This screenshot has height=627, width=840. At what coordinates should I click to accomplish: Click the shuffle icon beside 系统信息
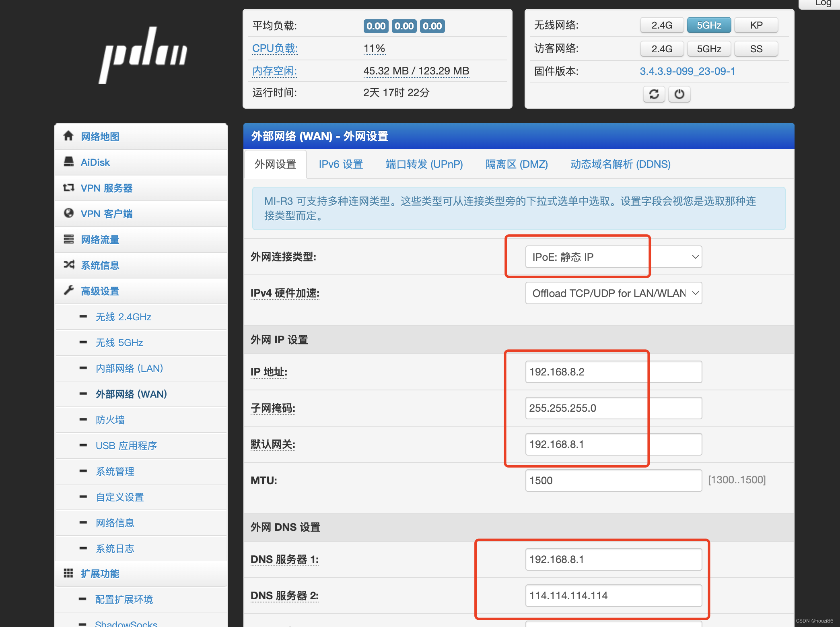(68, 265)
